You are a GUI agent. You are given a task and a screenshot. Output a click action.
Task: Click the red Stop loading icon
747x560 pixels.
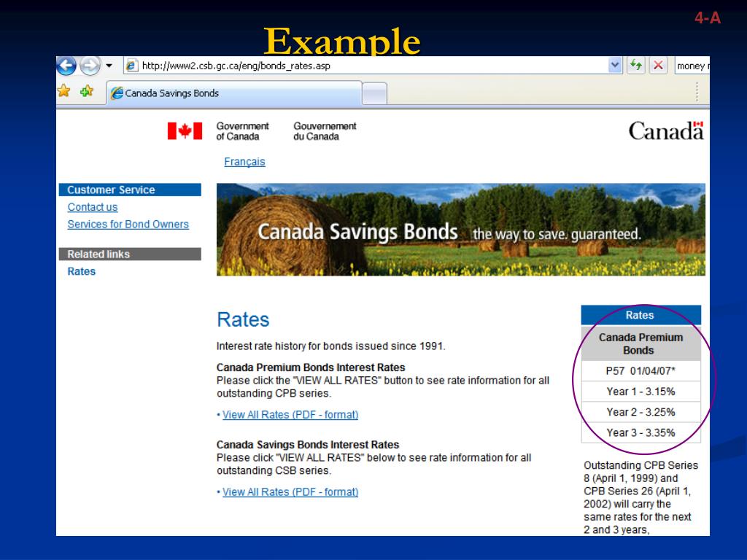click(x=658, y=65)
